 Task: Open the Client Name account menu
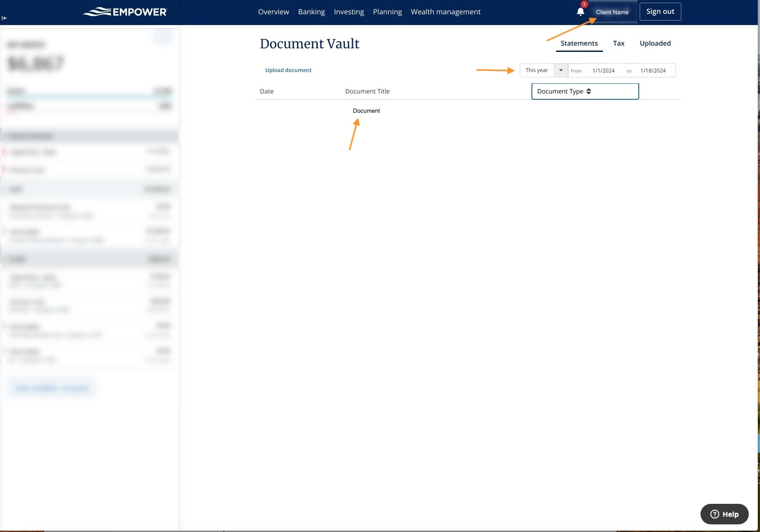[x=612, y=12]
